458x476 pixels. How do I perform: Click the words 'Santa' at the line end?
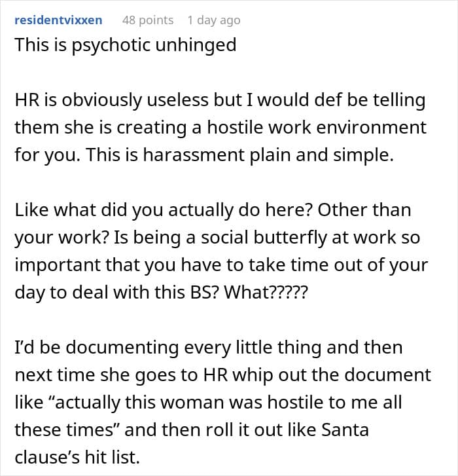click(345, 430)
